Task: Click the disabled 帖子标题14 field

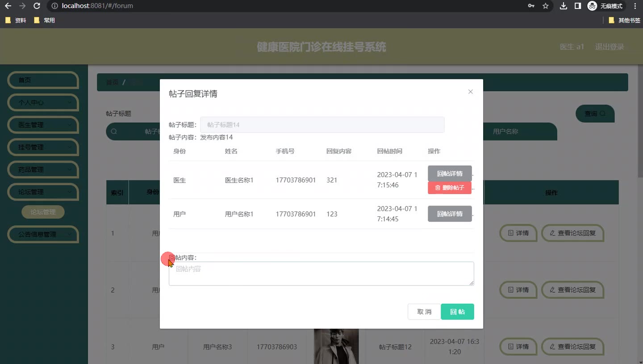Action: coord(322,125)
